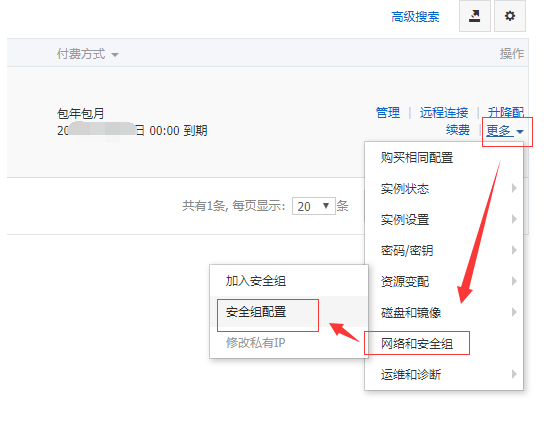Image resolution: width=544 pixels, height=443 pixels.
Task: Select 网络和安全组 menu item
Action: 444,343
